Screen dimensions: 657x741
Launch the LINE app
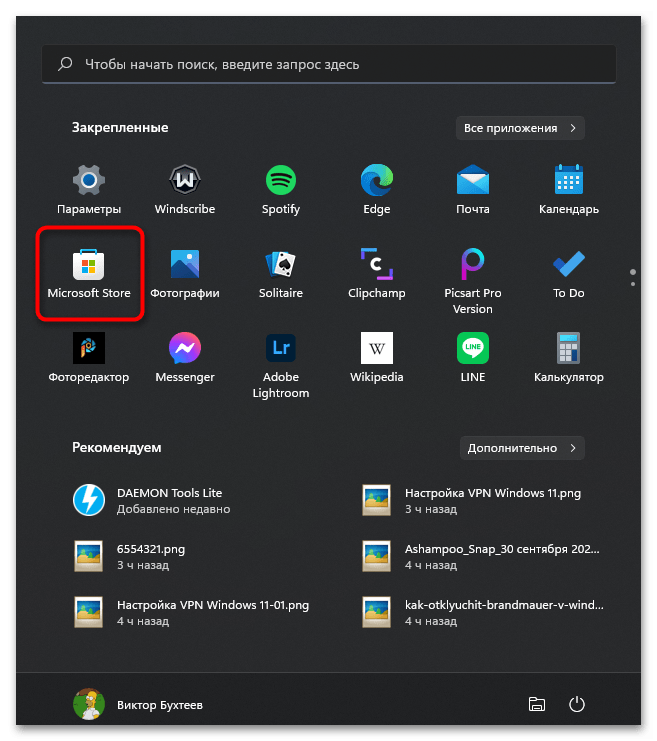(x=473, y=357)
